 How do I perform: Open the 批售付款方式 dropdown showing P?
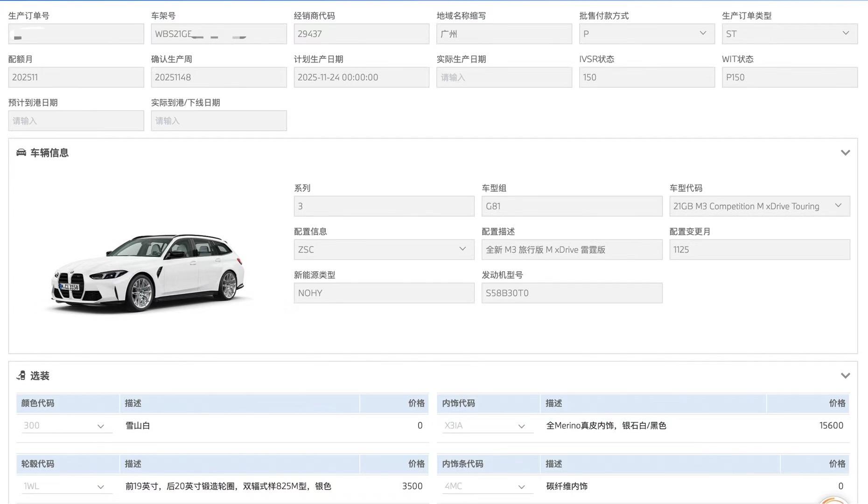click(x=647, y=34)
